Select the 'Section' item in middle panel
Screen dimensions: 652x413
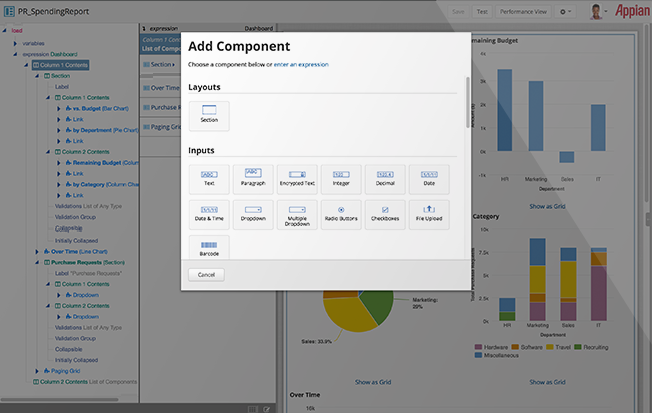point(161,64)
